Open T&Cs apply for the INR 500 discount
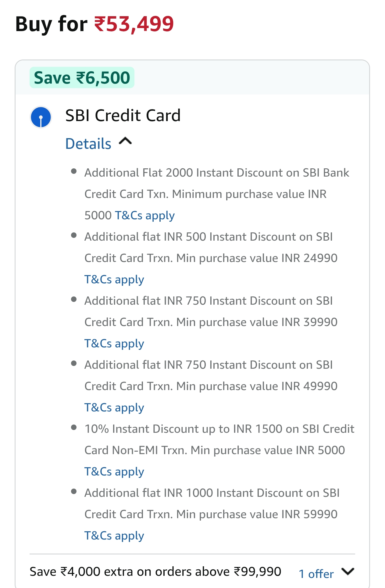385x588 pixels. point(114,279)
